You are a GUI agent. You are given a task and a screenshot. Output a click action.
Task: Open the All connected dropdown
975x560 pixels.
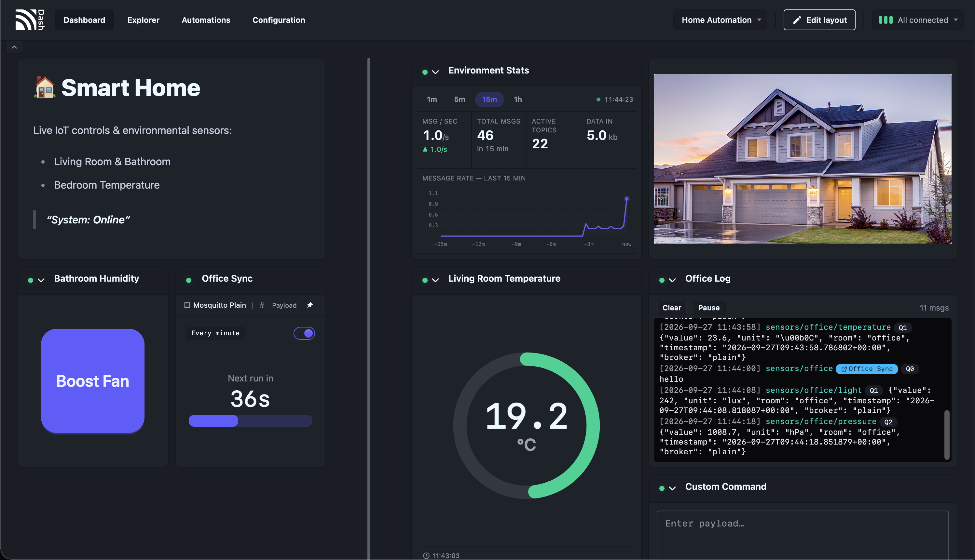(917, 20)
